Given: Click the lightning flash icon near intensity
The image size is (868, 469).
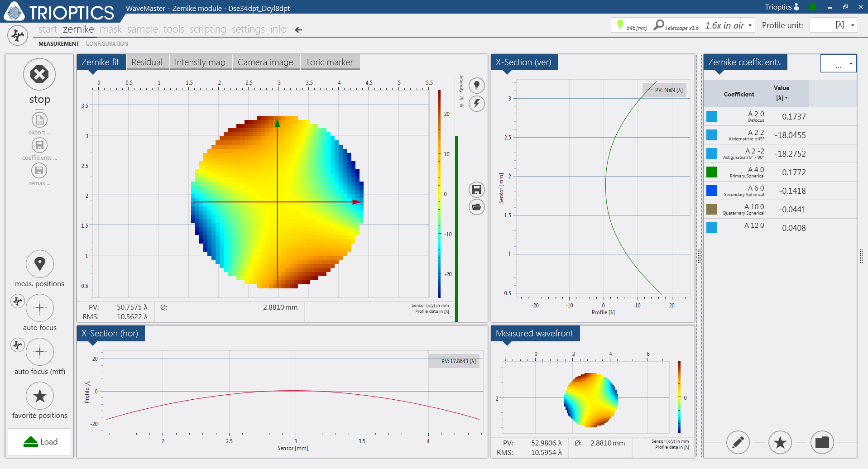Looking at the screenshot, I should click(x=476, y=104).
